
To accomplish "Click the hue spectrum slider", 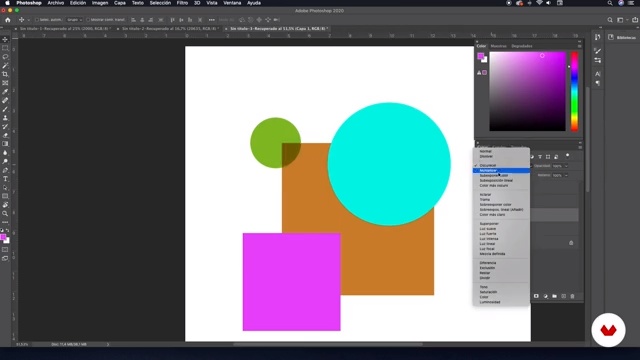I will coord(574,91).
